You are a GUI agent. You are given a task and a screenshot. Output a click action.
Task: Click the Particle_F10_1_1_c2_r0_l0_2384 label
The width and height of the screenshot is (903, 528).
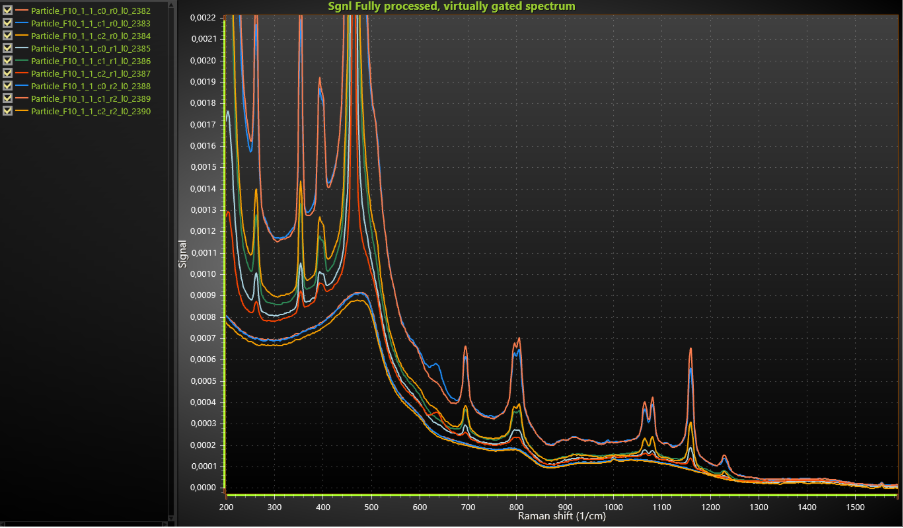pos(90,36)
